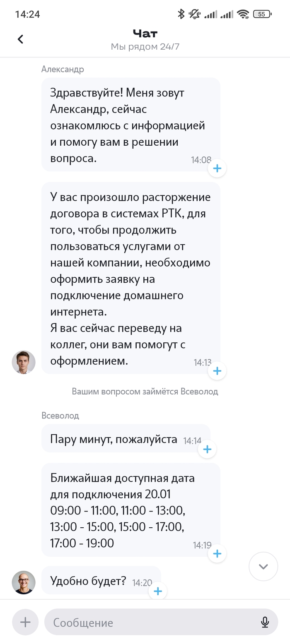This screenshot has height=644, width=290.
Task: Tap the plus icon on the connection date message
Action: pyautogui.click(x=217, y=554)
